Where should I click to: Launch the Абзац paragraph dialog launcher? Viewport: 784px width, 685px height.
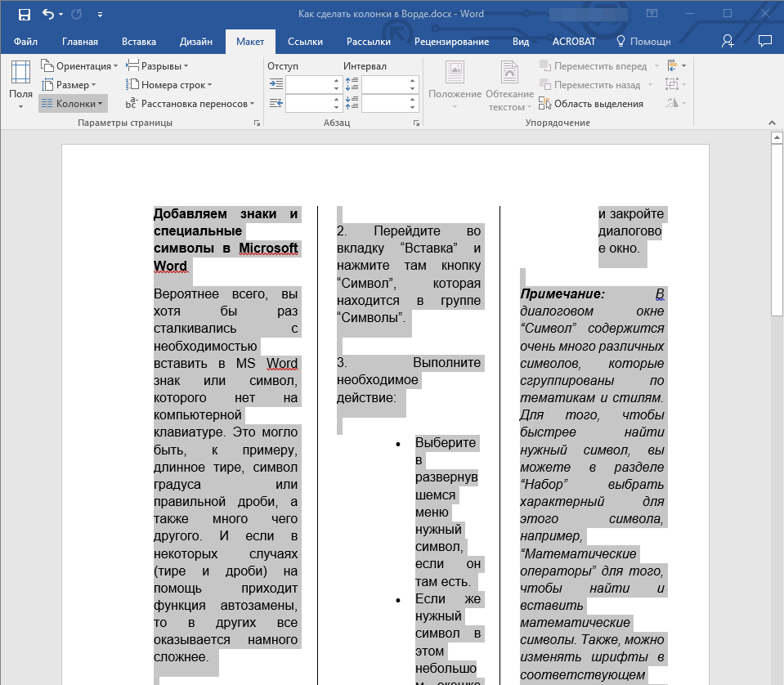(416, 123)
